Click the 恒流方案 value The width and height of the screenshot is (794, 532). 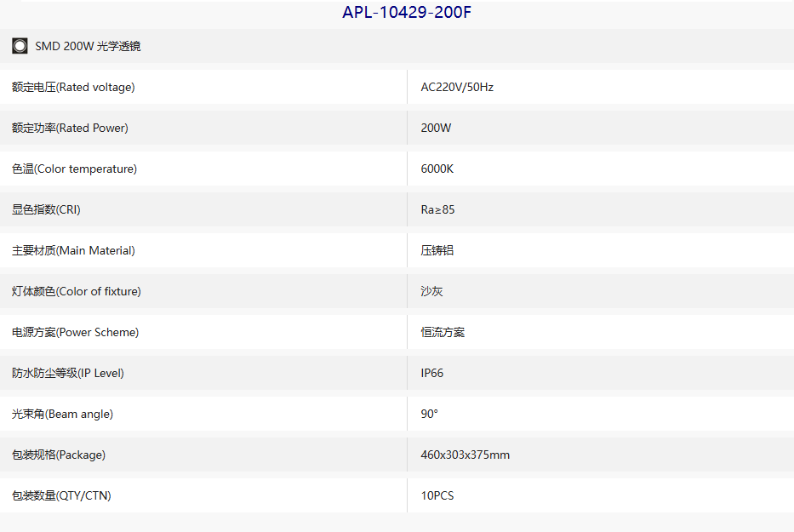pos(443,332)
